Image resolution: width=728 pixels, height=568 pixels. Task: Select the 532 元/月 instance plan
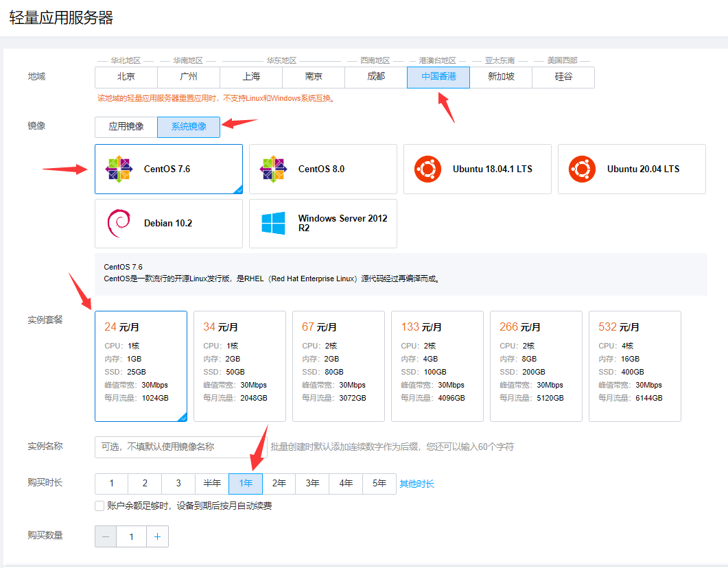pos(635,366)
